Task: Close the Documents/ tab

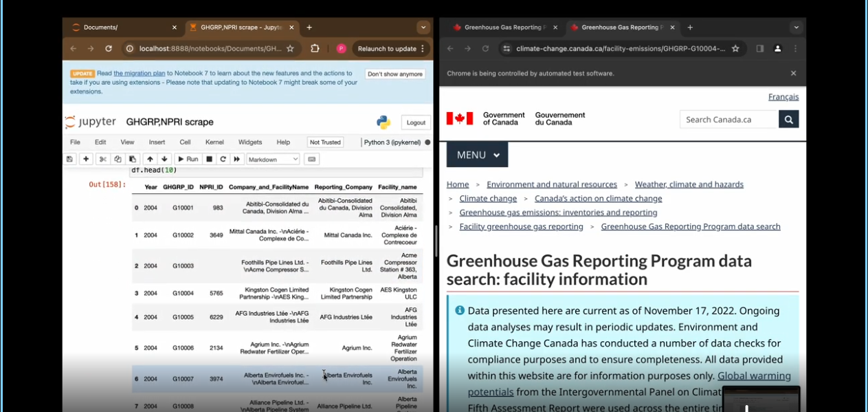Action: click(x=174, y=28)
